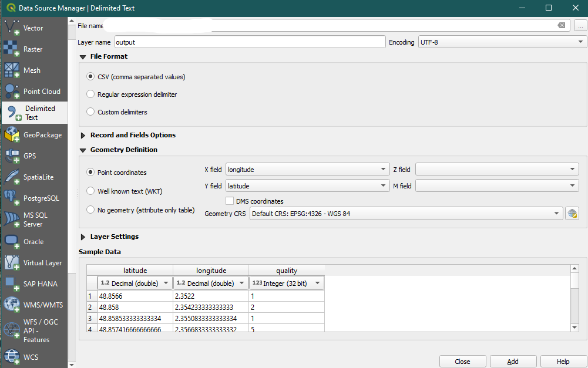The image size is (588, 368).
Task: Open the CRS selector globe icon
Action: pyautogui.click(x=572, y=213)
